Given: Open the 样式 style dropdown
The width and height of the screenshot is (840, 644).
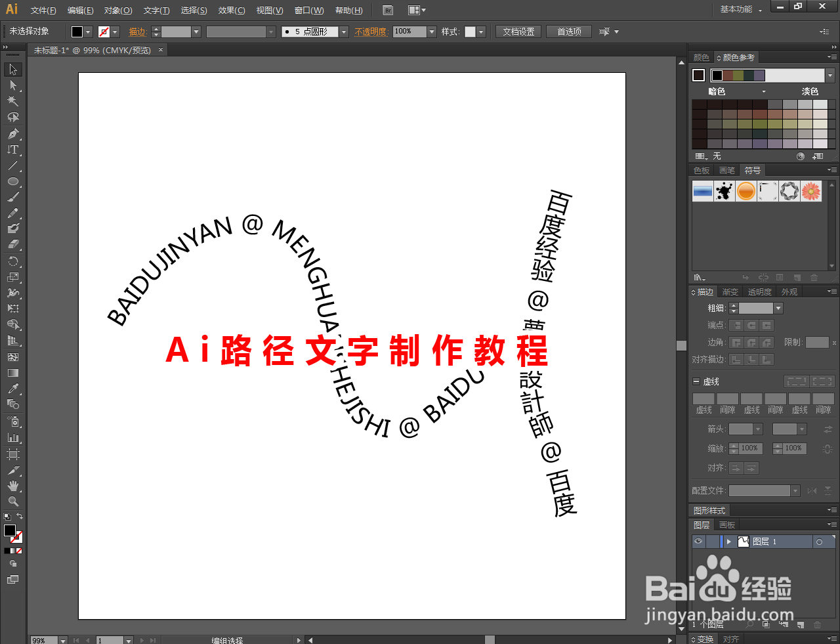Looking at the screenshot, I should 481,32.
